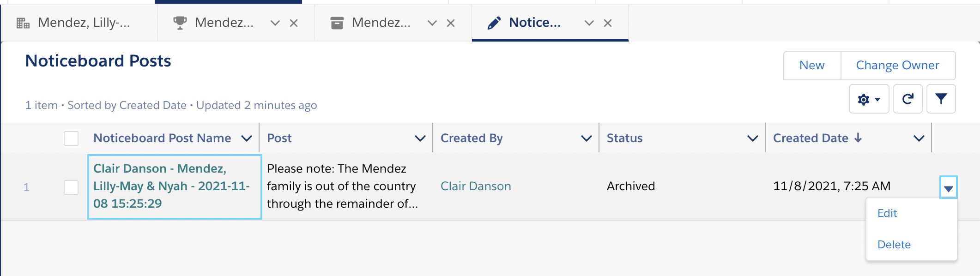Choose Delete from the row menu

894,245
